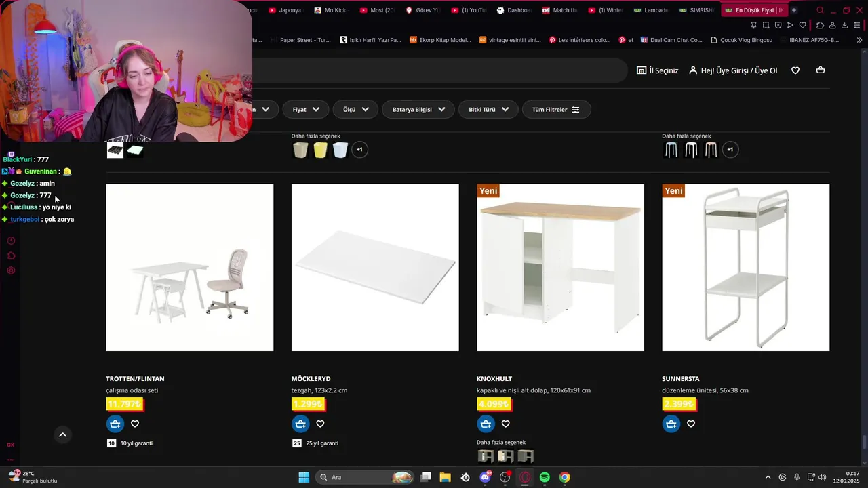Click the scroll-to-top arrow button
The height and width of the screenshot is (488, 868).
click(62, 435)
